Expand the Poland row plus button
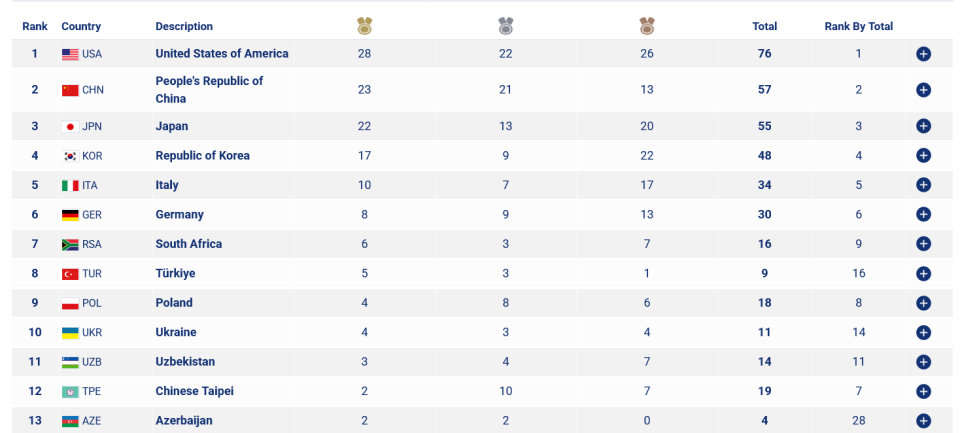The height and width of the screenshot is (433, 960). [x=923, y=303]
